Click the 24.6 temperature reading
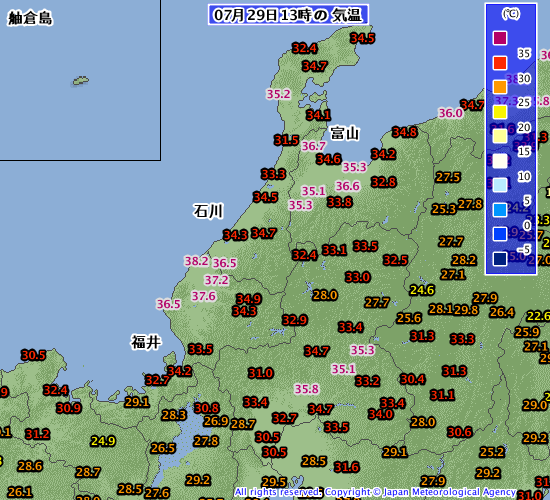Viewport: 550px width, 500px height. (422, 290)
